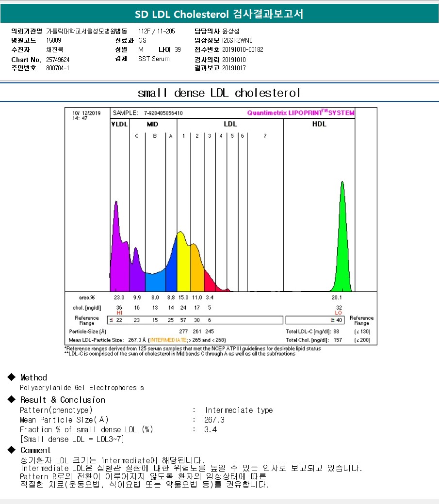Click the HDL column header in chart
The width and height of the screenshot is (439, 504).
coord(319,124)
